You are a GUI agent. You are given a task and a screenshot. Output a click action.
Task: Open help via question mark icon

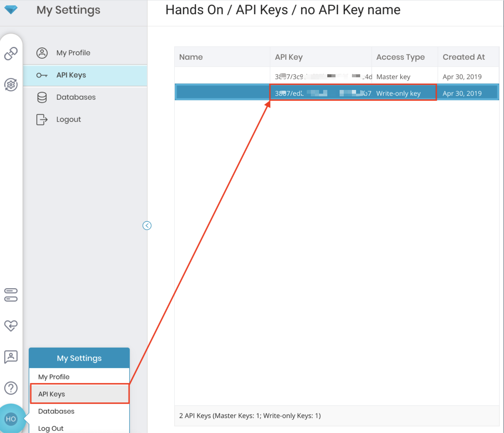point(11,388)
